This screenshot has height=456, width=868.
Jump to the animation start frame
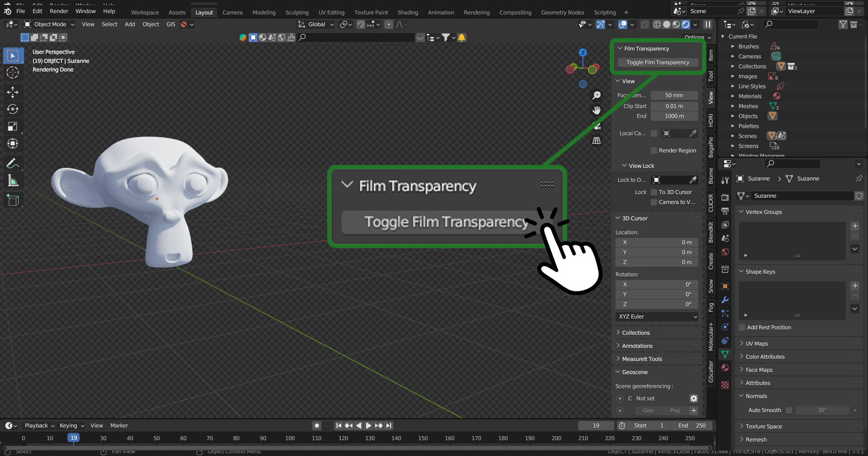coord(339,426)
